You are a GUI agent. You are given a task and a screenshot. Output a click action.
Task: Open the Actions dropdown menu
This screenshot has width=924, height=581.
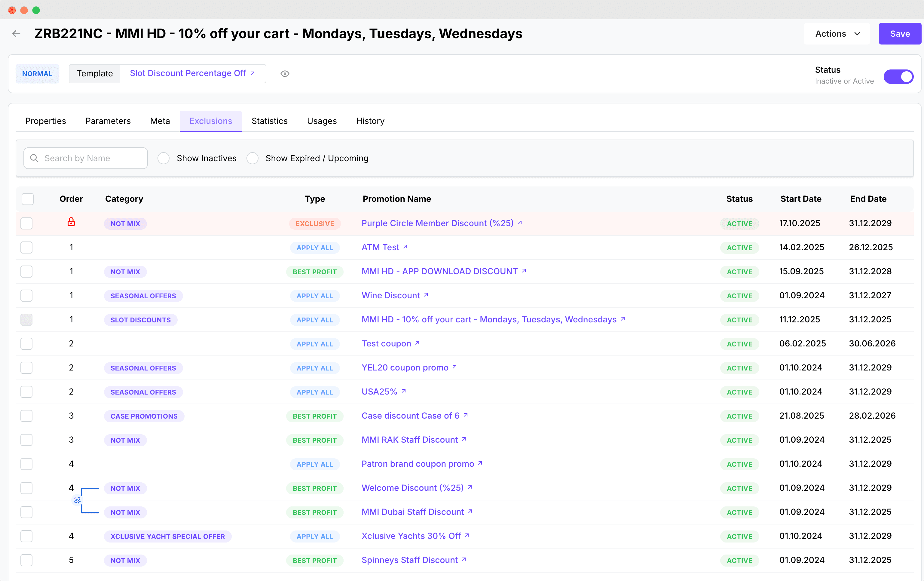(x=837, y=34)
